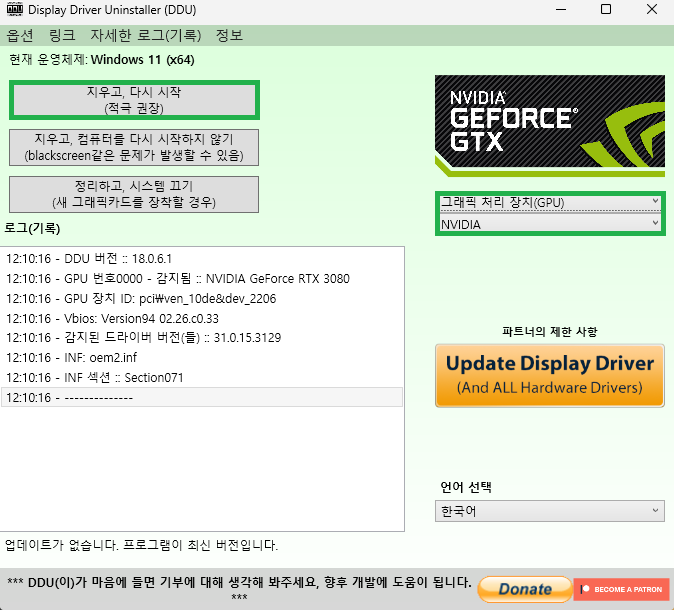Click 지우고, 컴퓨터를 다시 시작하지 않기 button
Viewport: 674px width, 610px height.
(x=134, y=147)
